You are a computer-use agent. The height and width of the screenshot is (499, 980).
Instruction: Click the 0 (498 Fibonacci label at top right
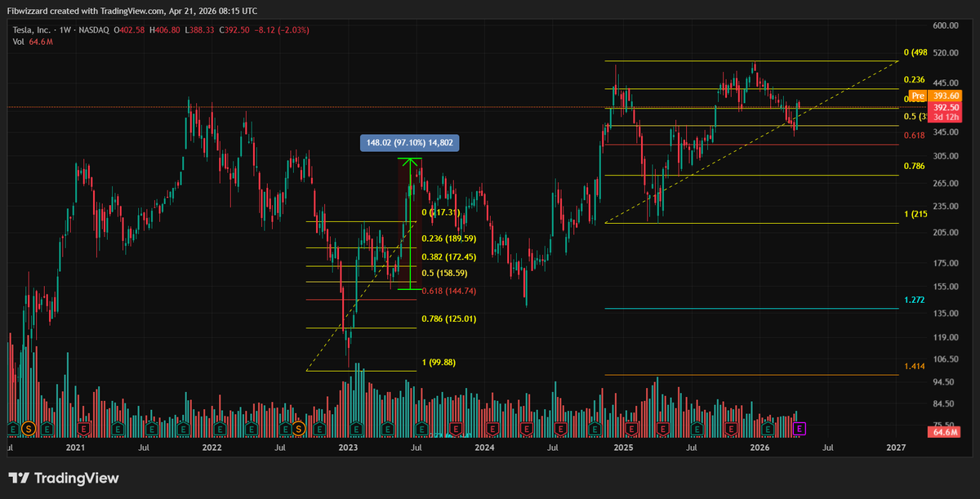coord(914,53)
